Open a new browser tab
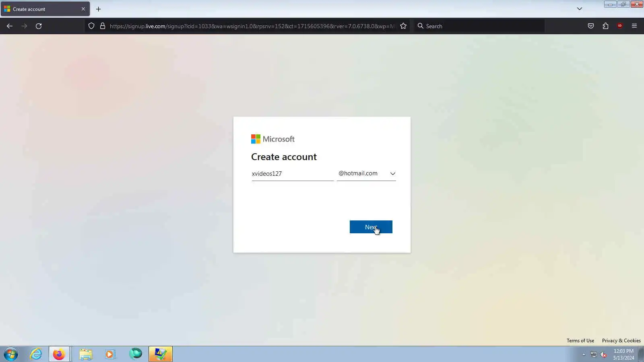 click(98, 9)
